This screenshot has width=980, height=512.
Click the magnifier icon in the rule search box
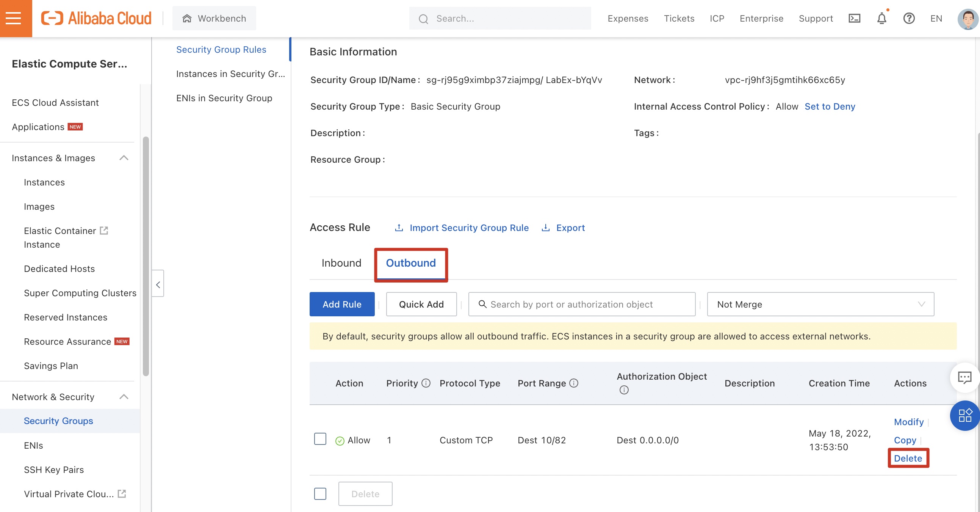[x=482, y=304]
